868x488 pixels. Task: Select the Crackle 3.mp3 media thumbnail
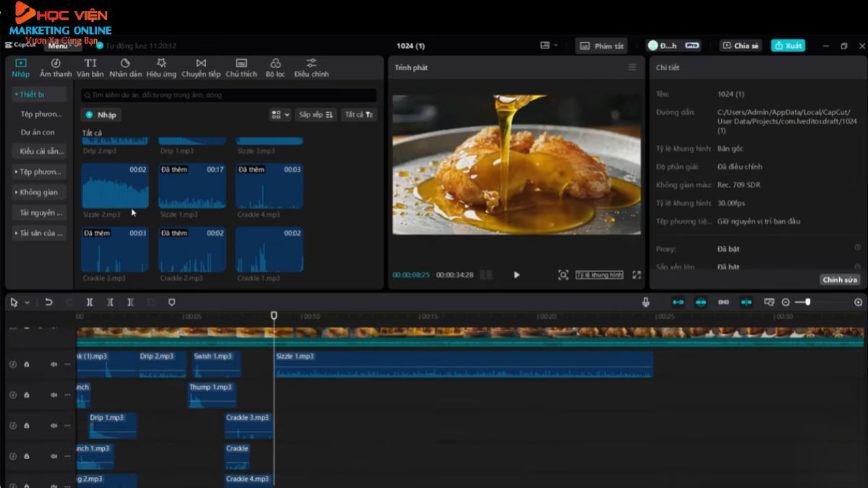pos(115,249)
